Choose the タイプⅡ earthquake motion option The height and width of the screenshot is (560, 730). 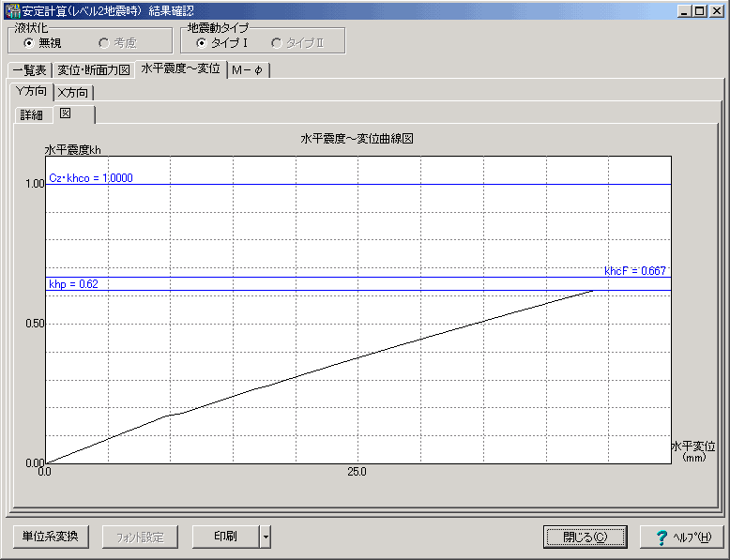(x=277, y=43)
